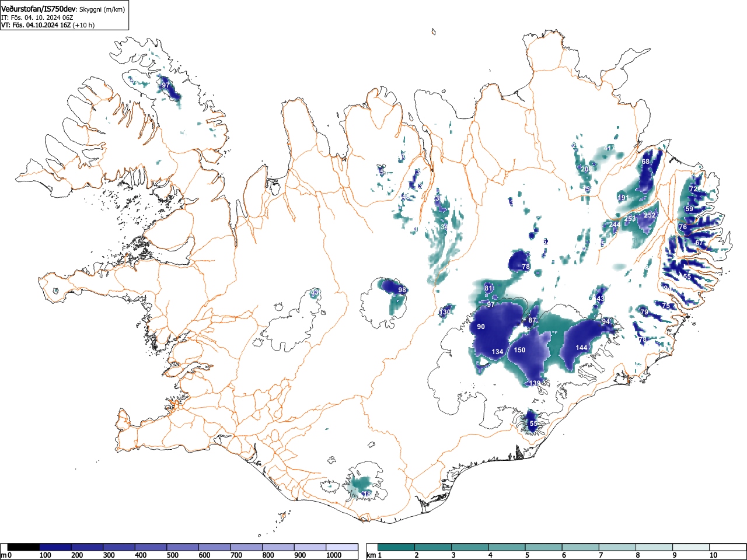Select the 5–6 km teal legend swatch
The height and width of the screenshot is (560, 747).
[544, 547]
